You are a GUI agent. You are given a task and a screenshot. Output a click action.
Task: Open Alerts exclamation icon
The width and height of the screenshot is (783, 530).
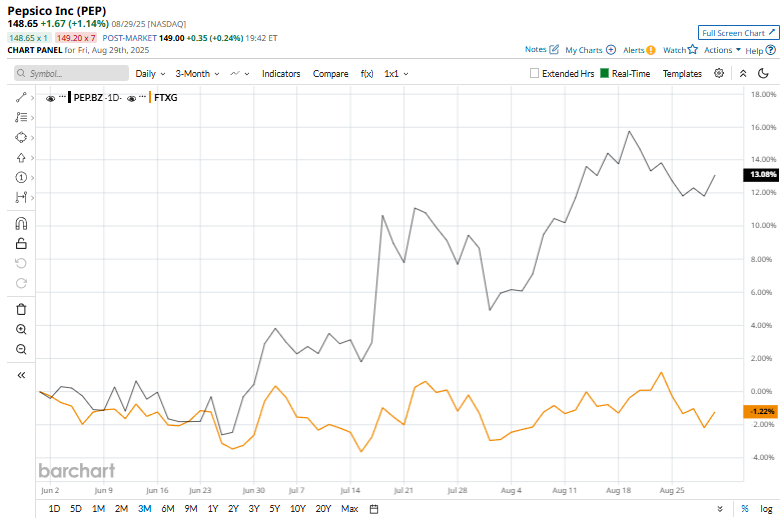point(651,50)
